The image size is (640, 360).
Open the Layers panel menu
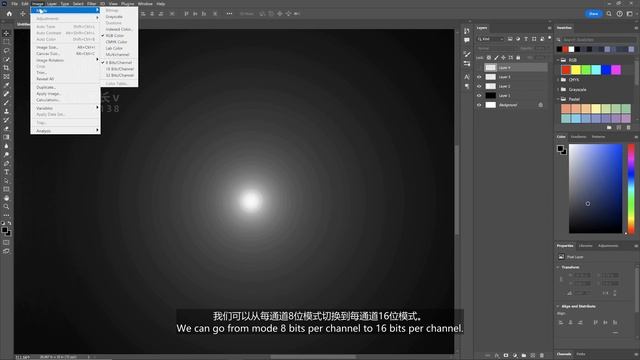coord(549,28)
